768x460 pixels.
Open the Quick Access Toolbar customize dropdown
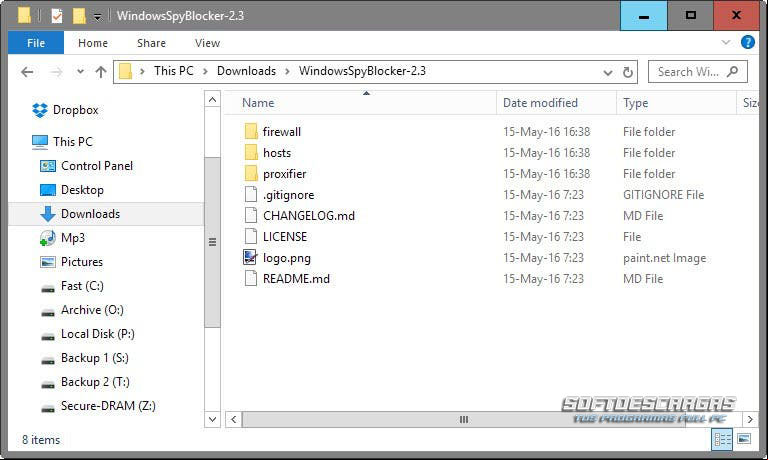(97, 17)
